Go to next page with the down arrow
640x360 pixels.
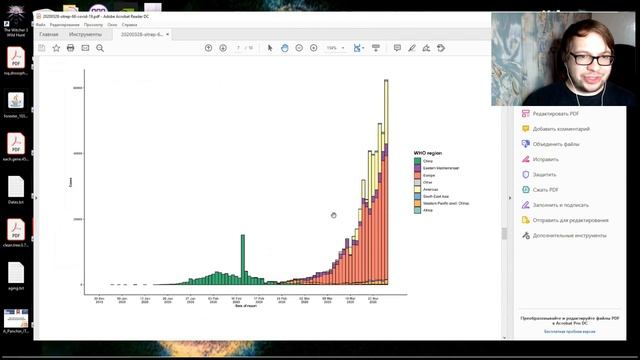223,48
